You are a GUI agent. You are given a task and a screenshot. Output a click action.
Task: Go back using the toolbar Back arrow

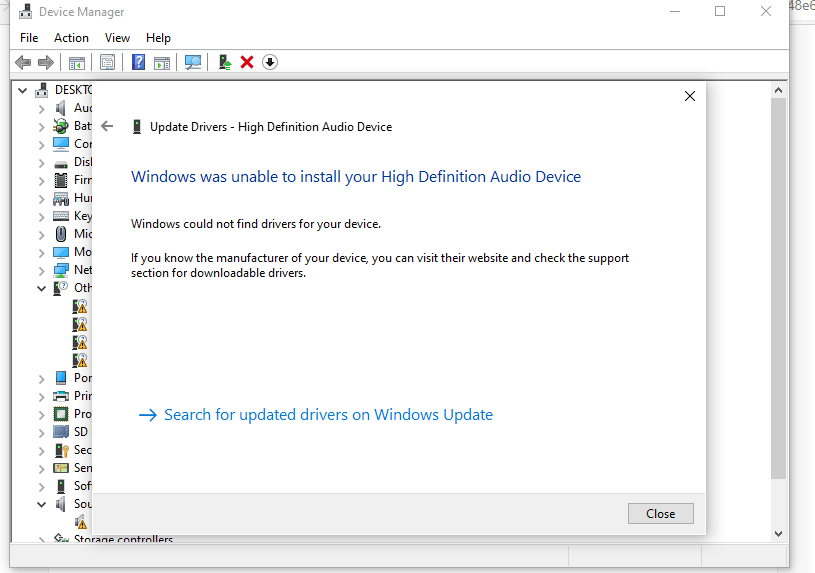[23, 62]
